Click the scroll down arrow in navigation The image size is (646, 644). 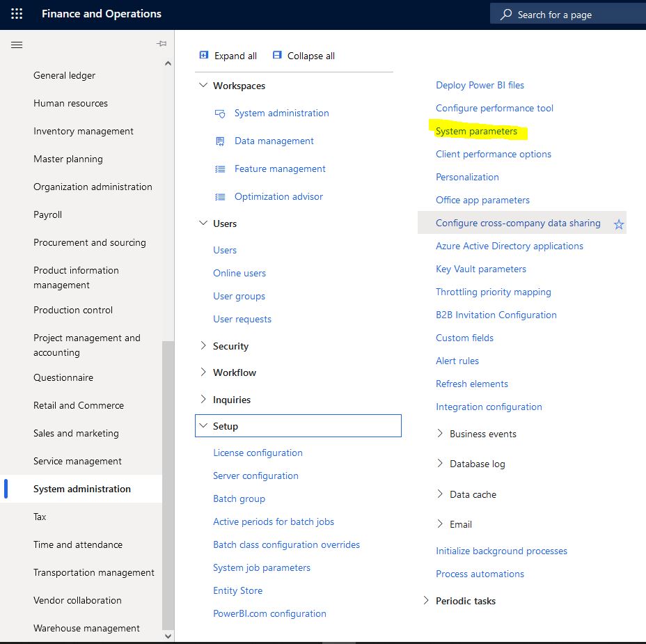(x=168, y=636)
